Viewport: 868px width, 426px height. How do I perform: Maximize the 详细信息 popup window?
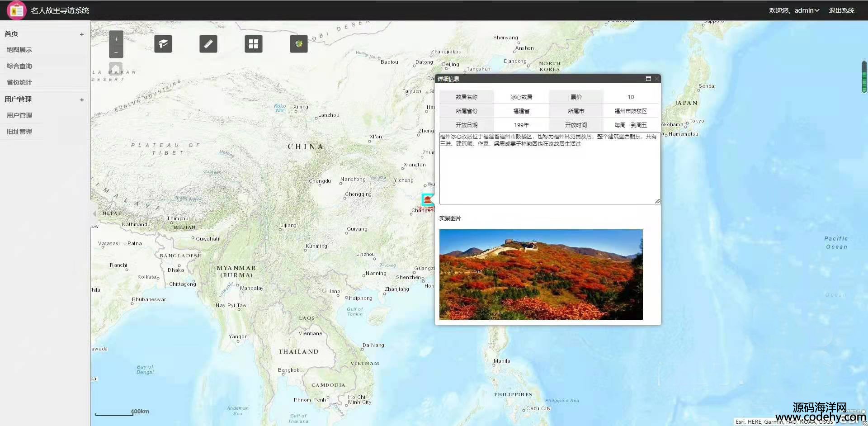click(x=648, y=79)
